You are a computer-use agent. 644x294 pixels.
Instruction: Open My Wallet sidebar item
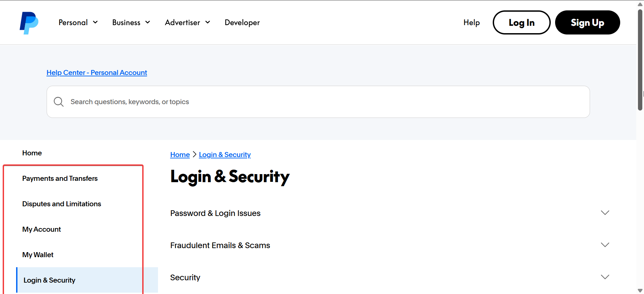pyautogui.click(x=38, y=255)
